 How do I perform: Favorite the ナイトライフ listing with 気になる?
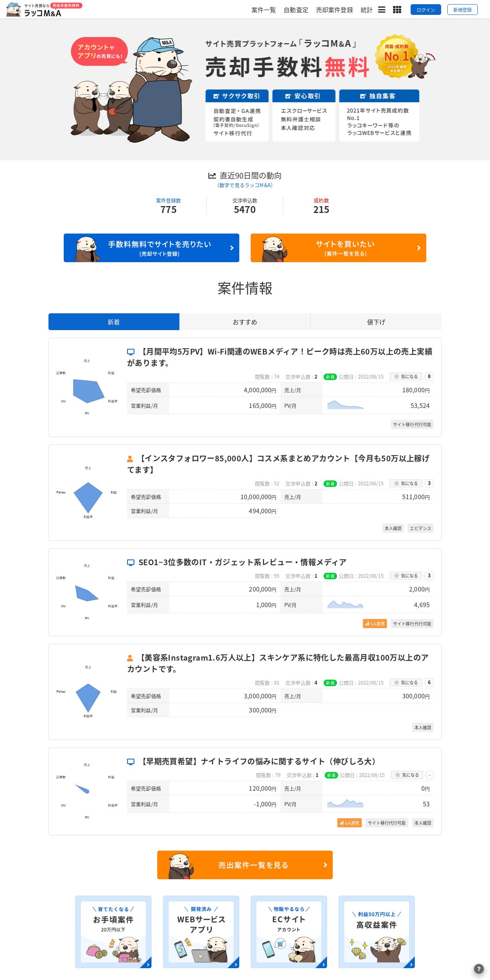[407, 775]
